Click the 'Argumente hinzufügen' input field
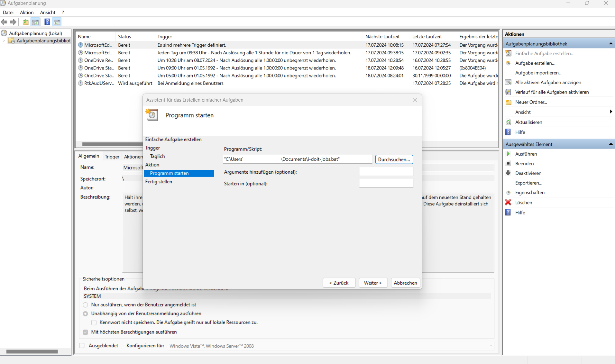Viewport: 615px width, 364px height. click(x=386, y=172)
